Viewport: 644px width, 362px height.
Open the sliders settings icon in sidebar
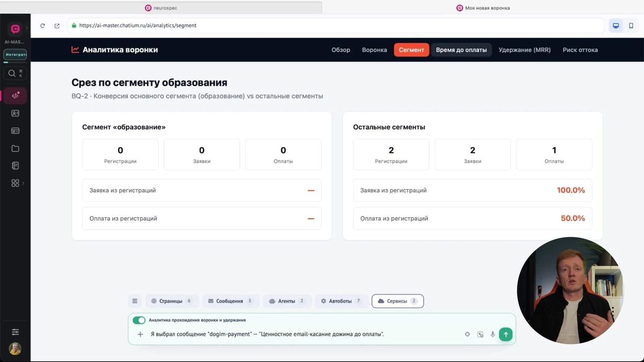coord(15,332)
